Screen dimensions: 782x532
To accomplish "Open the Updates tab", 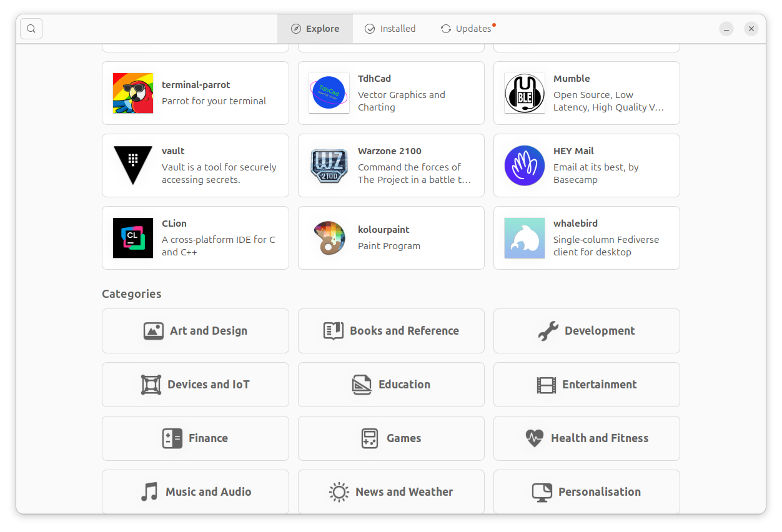I will coord(467,29).
